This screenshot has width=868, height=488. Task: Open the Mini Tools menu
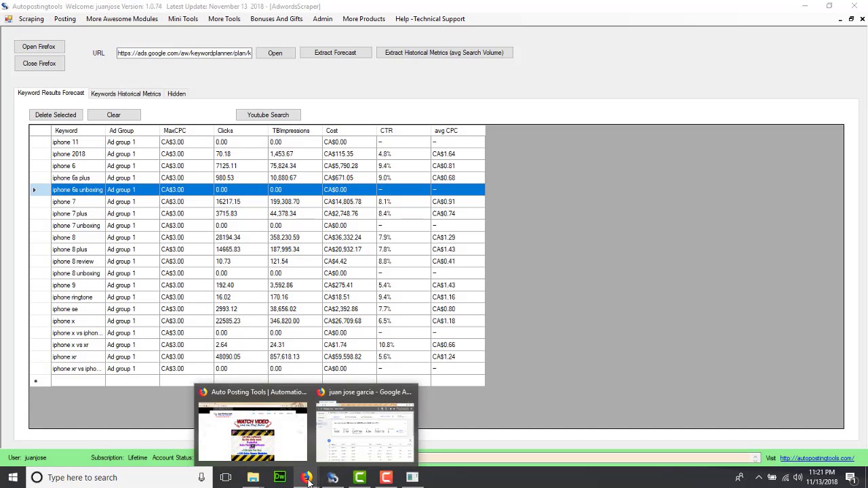point(183,19)
